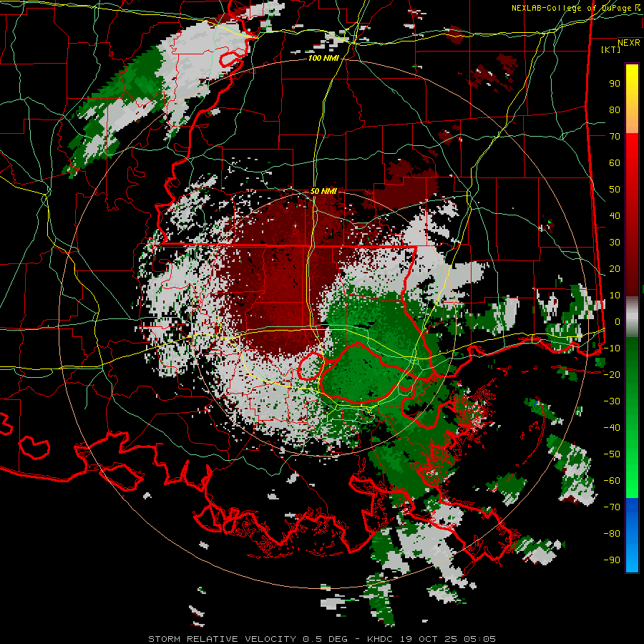Click the 50 value on velocity legend
The width and height of the screenshot is (644, 644).
(x=615, y=190)
